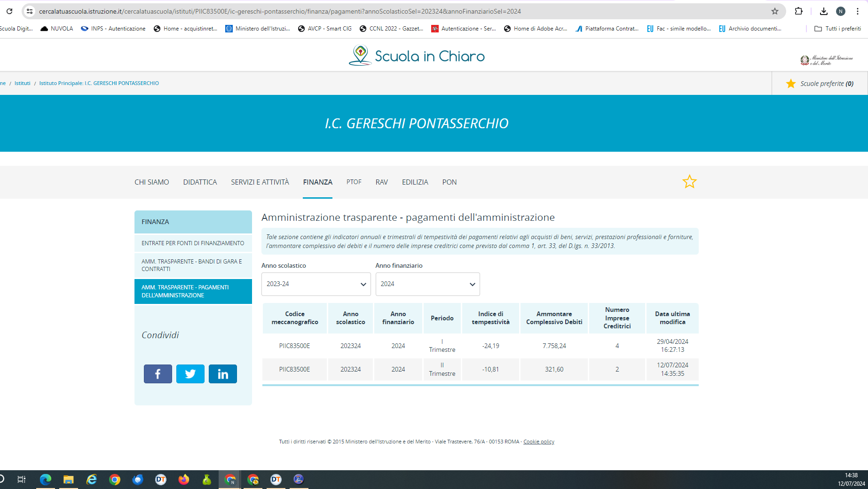Open Bandi di gara e contratti section
This screenshot has width=868, height=489.
pyautogui.click(x=193, y=265)
